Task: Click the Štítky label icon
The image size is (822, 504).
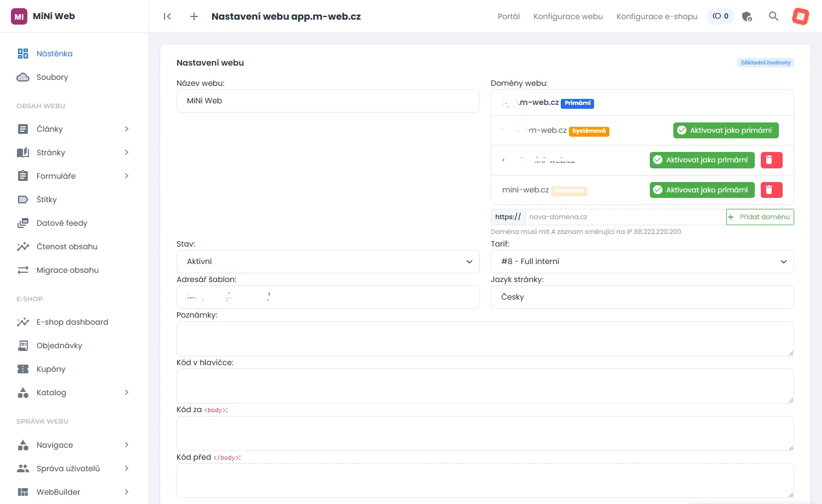Action: tap(23, 200)
